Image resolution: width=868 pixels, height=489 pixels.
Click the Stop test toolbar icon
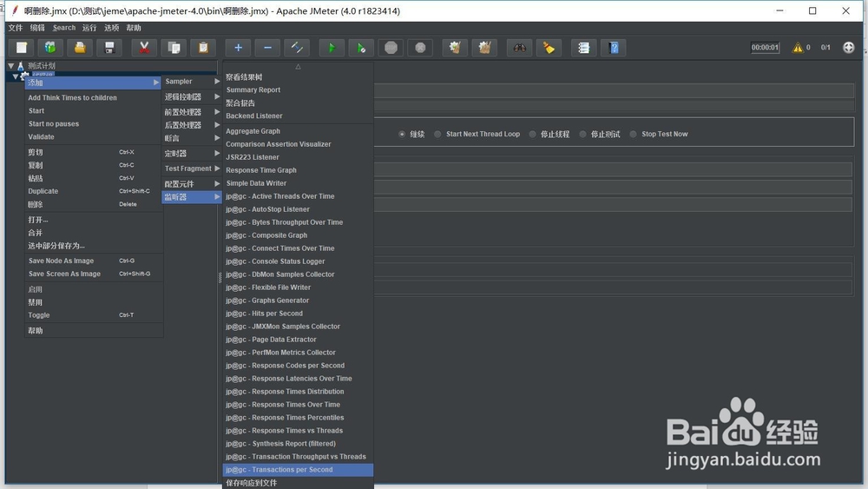coord(391,48)
